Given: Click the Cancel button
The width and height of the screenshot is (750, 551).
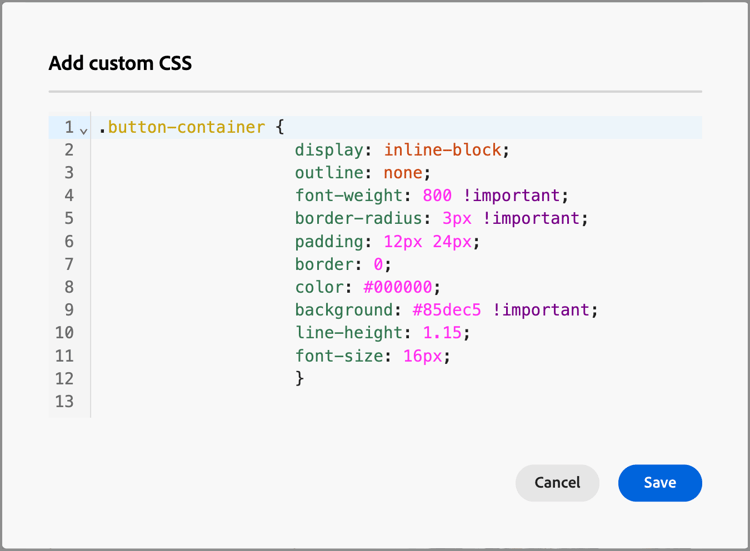Looking at the screenshot, I should [x=557, y=483].
